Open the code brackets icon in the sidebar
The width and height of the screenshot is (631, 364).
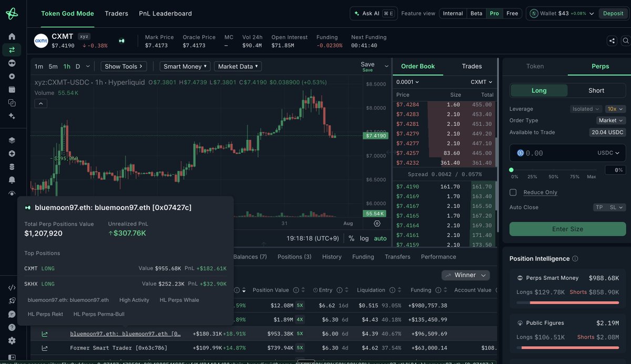coord(12,287)
